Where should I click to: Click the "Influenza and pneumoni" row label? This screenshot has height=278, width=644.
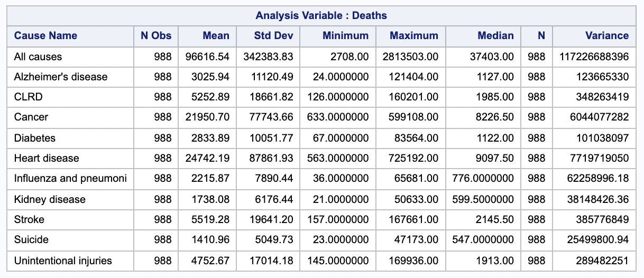pos(70,179)
